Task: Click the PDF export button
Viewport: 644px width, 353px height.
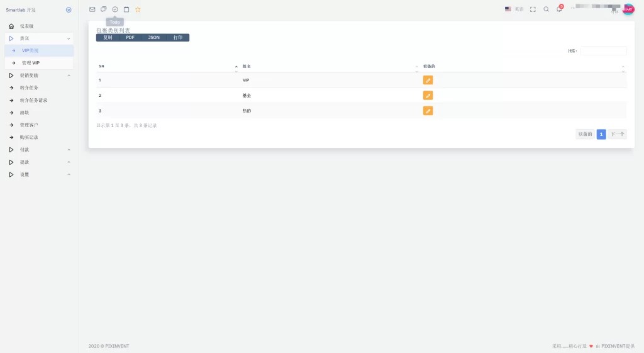Action: (130, 38)
